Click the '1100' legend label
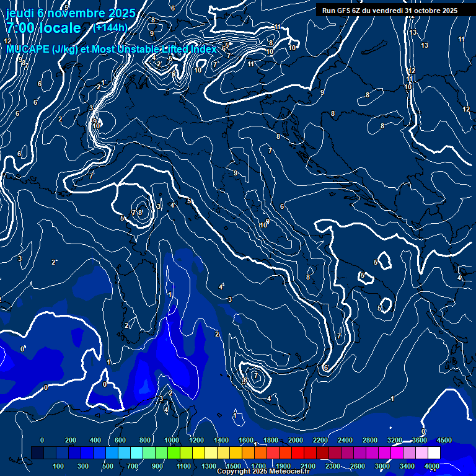476x476 pixels. tap(183, 466)
